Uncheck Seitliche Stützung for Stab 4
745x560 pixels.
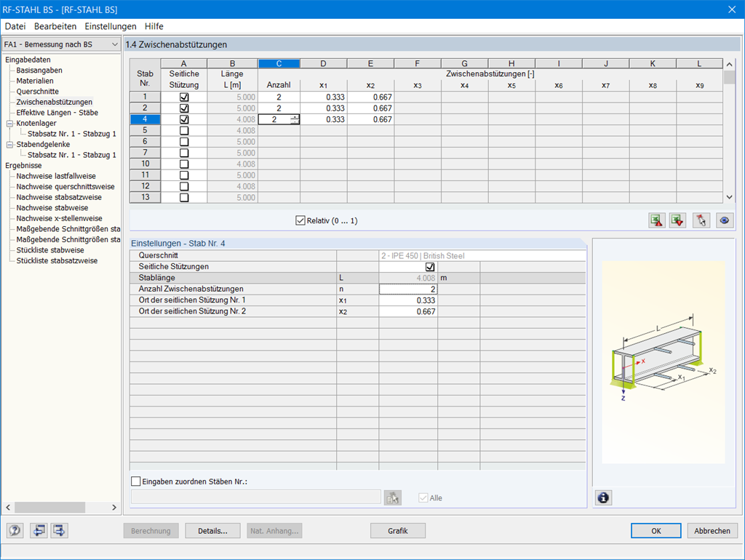pos(184,119)
